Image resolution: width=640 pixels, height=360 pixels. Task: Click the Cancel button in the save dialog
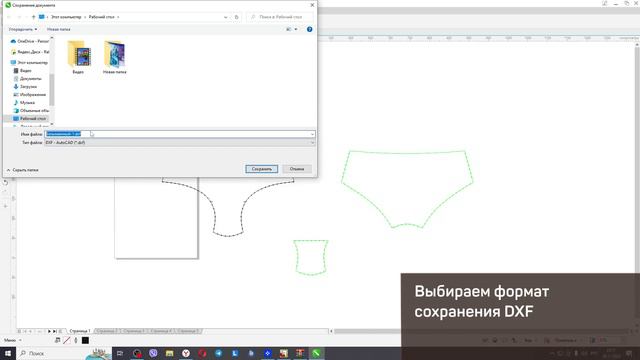click(x=297, y=169)
